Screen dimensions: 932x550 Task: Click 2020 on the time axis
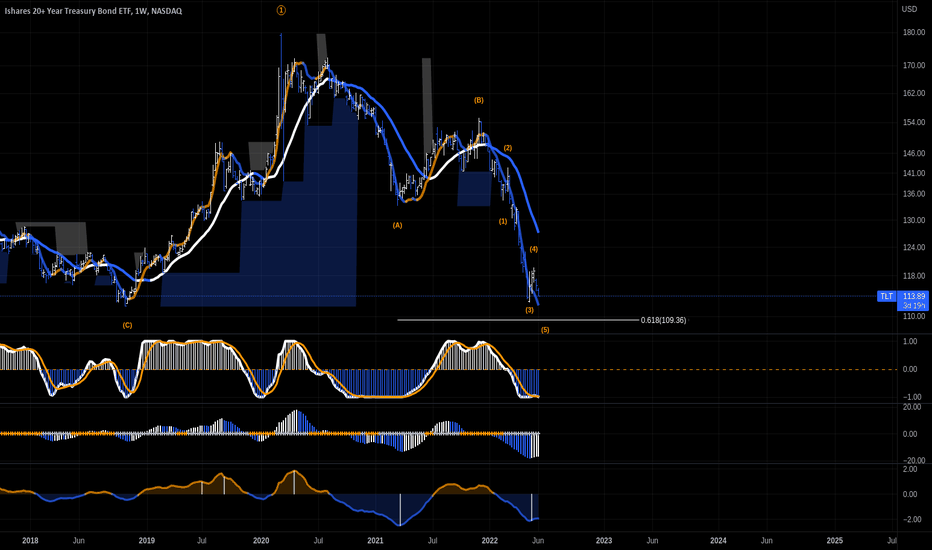(x=261, y=540)
